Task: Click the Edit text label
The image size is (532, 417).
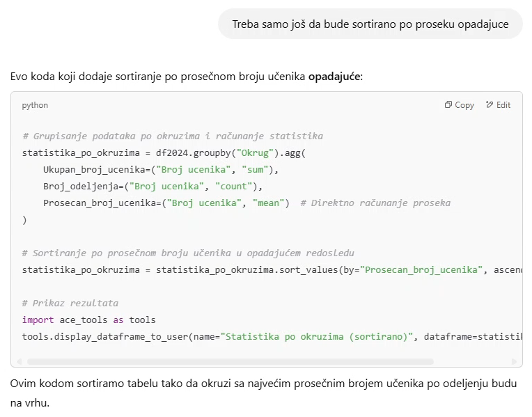Action: point(503,105)
